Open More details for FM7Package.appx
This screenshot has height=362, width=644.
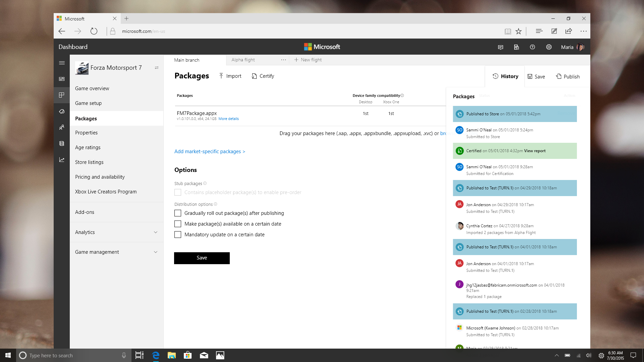(228, 119)
